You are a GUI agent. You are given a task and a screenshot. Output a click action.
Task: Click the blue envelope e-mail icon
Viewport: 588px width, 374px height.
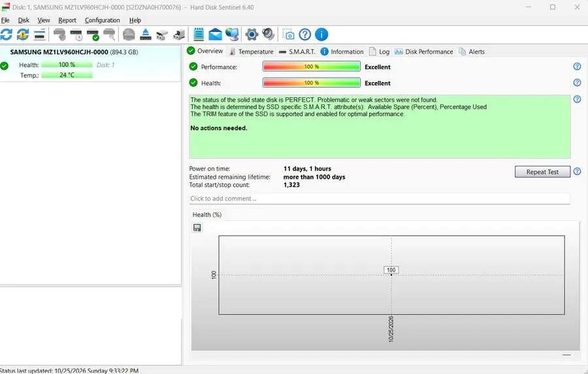[x=215, y=35]
